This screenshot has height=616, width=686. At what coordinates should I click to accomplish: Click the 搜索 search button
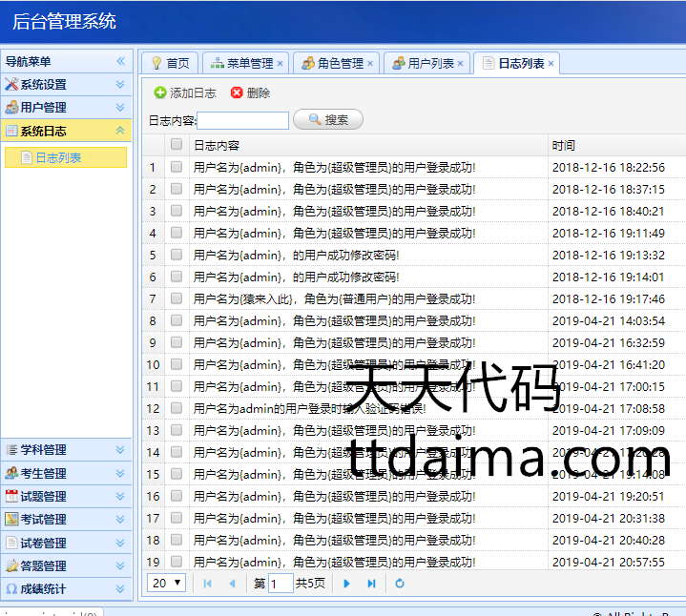pyautogui.click(x=328, y=120)
